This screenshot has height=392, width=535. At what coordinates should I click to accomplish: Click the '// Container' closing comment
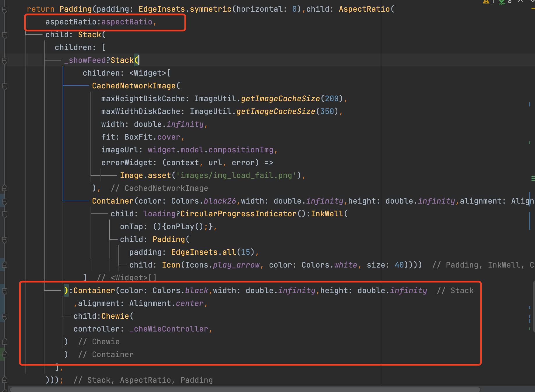(106, 355)
